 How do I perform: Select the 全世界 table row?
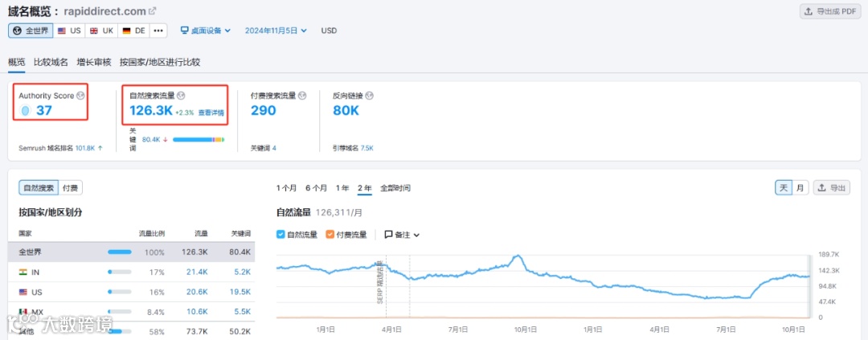[x=131, y=252]
